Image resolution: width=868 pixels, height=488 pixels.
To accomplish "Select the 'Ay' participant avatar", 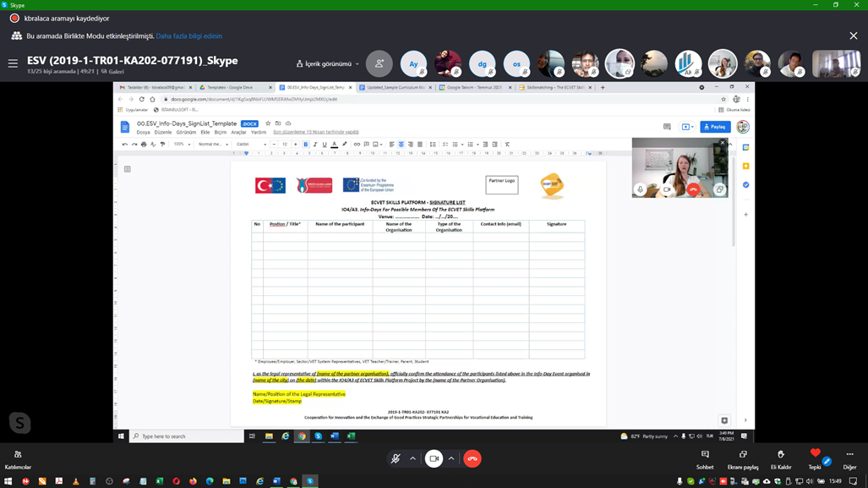I will [x=413, y=63].
